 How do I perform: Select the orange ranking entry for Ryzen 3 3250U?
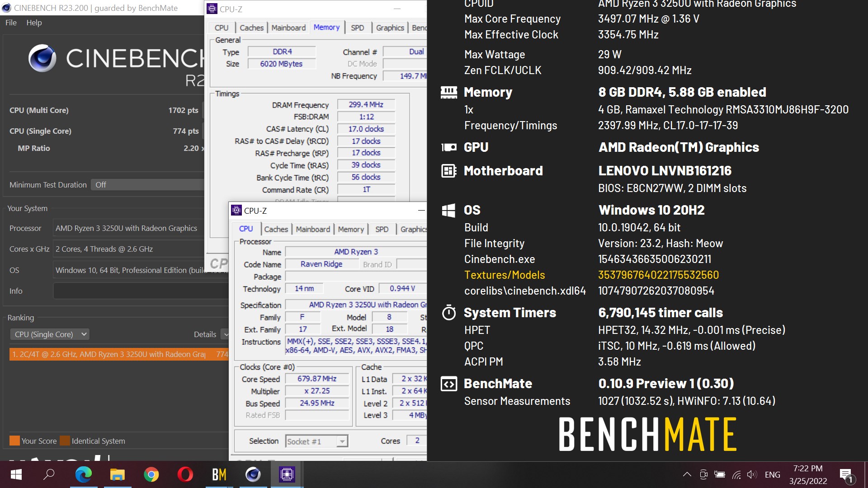click(119, 354)
